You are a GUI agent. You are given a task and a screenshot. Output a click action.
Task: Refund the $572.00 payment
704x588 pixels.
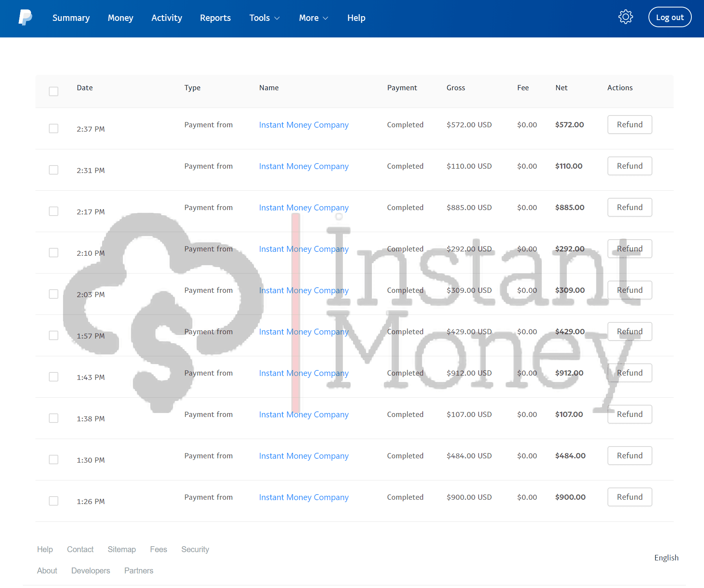coord(630,125)
